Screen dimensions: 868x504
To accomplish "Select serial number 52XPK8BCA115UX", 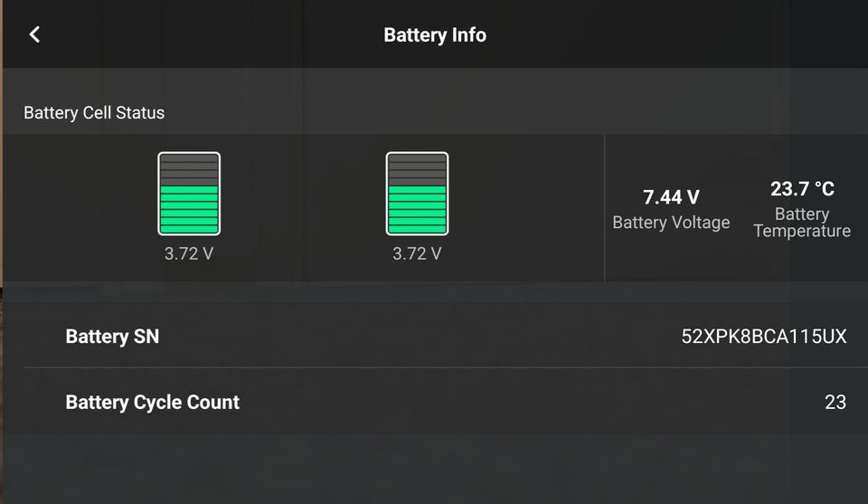I will point(763,337).
